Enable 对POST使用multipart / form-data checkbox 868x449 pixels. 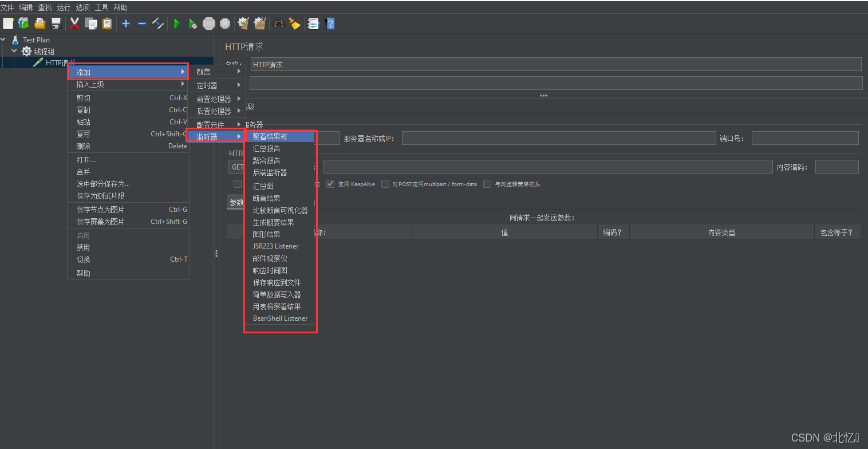(386, 184)
